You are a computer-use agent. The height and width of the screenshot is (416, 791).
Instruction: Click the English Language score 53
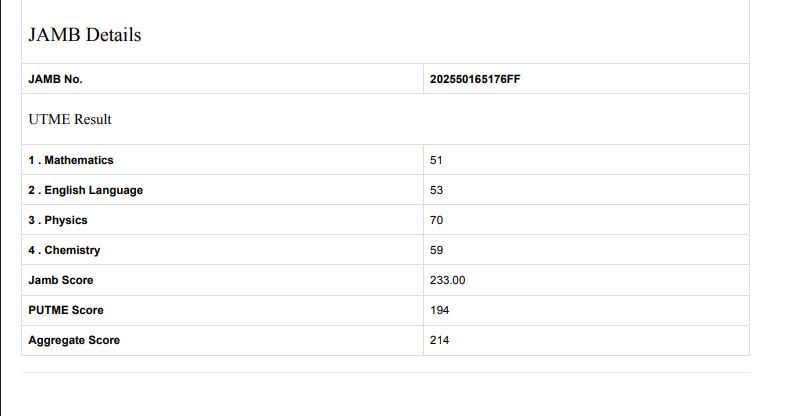point(436,190)
